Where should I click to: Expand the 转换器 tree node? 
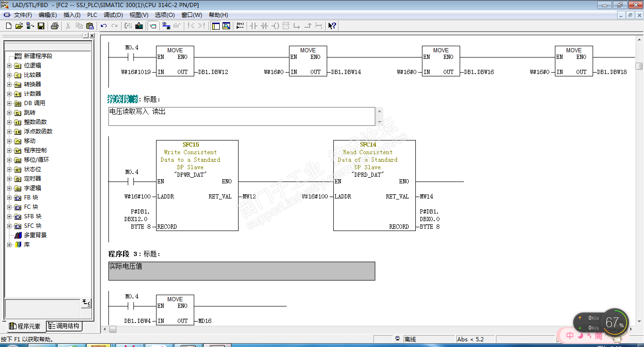click(x=9, y=84)
